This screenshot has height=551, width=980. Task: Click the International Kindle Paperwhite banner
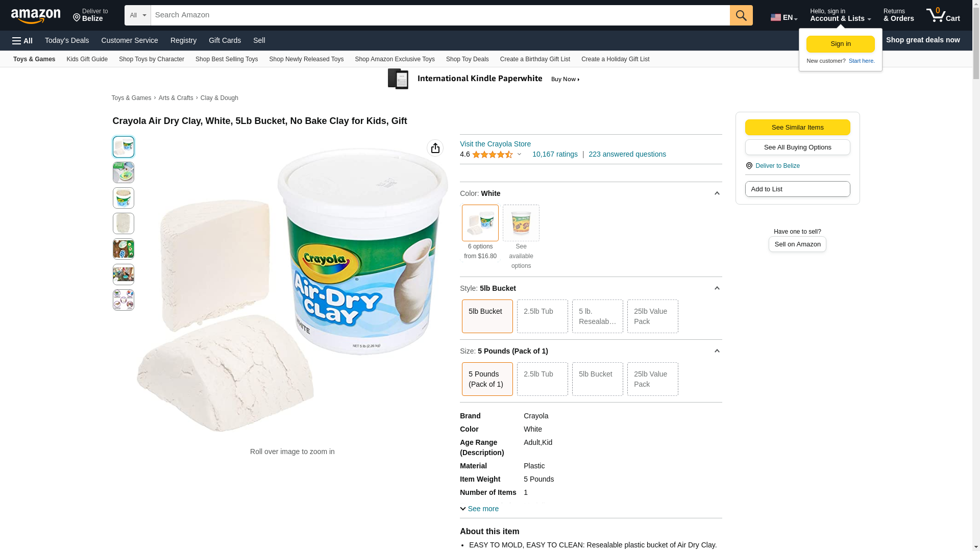click(x=484, y=79)
